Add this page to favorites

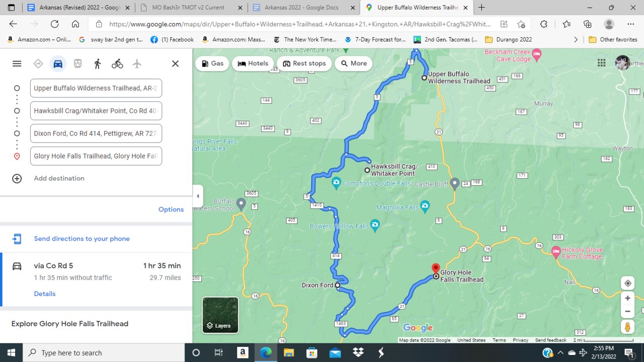point(521,24)
